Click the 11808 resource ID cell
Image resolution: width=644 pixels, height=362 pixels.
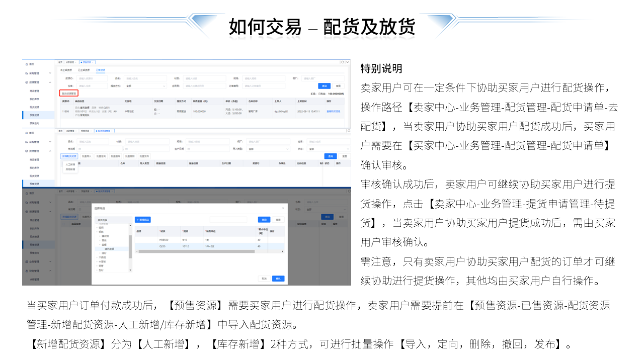[x=65, y=111]
